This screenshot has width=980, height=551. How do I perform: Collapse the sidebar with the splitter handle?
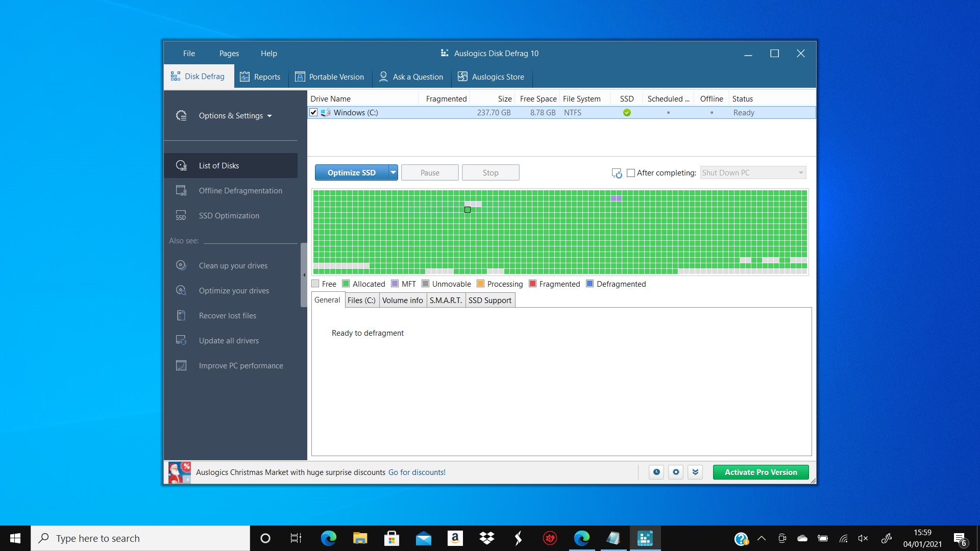point(304,275)
